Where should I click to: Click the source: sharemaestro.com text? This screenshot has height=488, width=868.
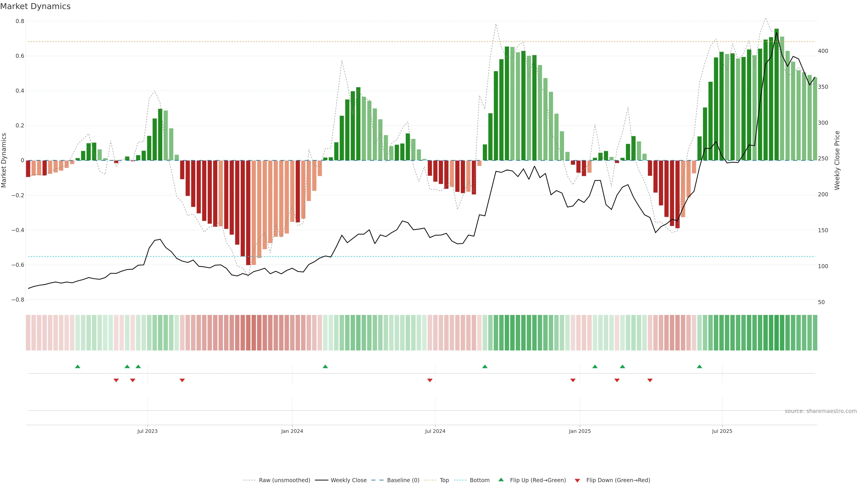[821, 411]
